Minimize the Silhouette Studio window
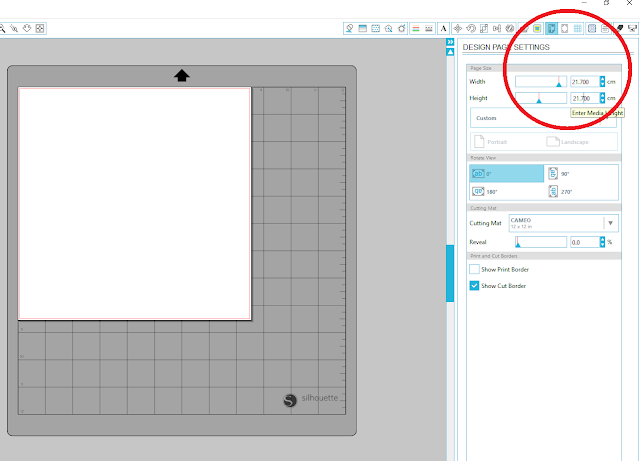This screenshot has height=461, width=640. [x=584, y=3]
